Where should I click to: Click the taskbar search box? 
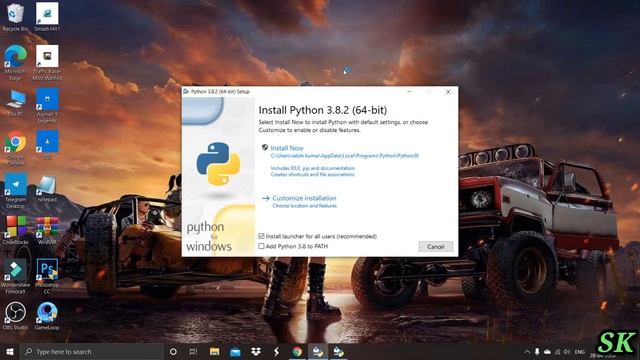point(91,351)
